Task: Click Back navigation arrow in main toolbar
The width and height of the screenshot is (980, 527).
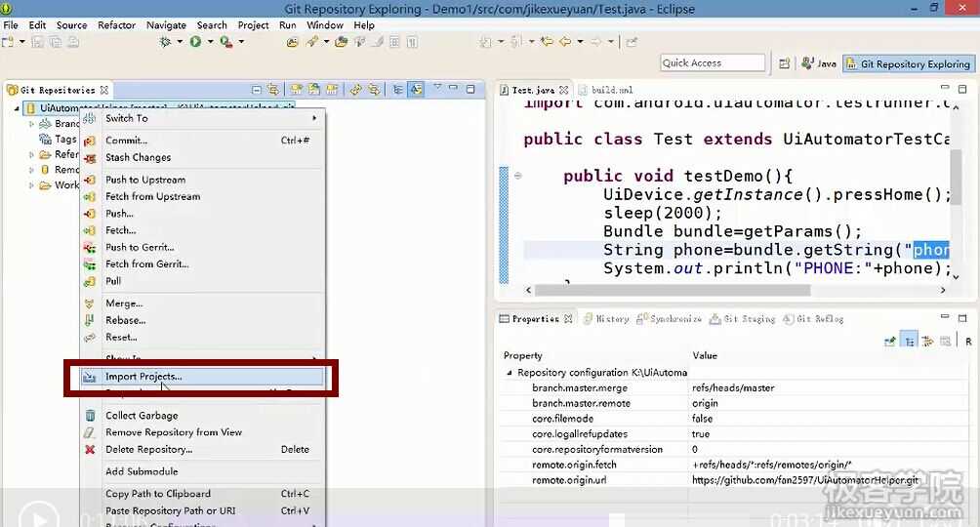Action: (x=565, y=42)
